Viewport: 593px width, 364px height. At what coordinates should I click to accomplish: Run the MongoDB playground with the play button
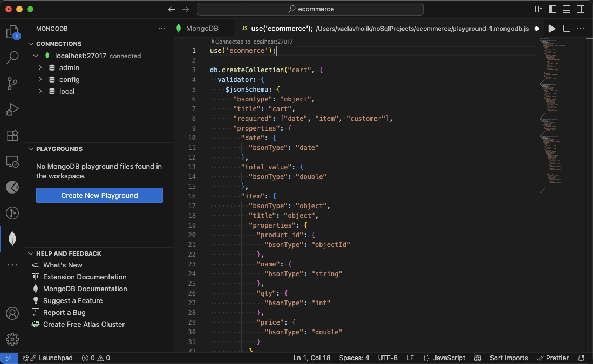click(551, 29)
